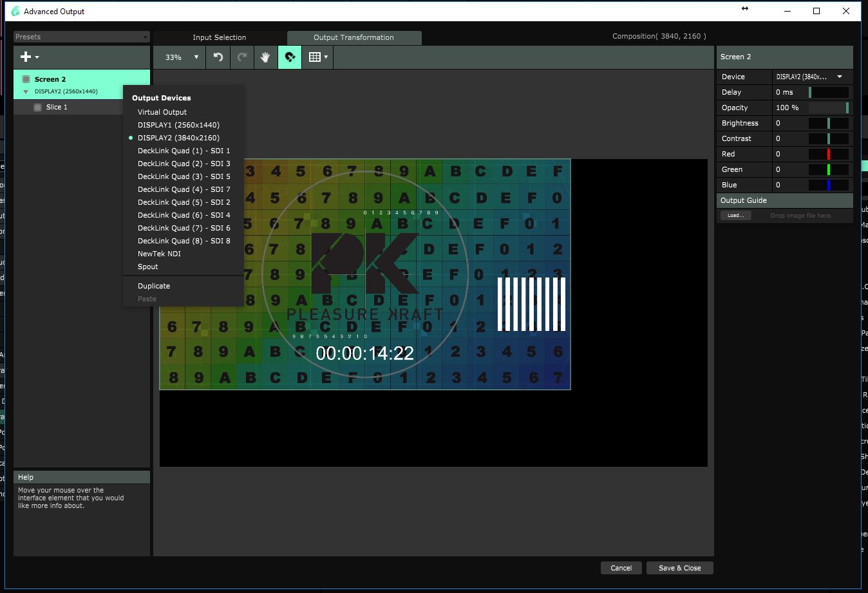Image resolution: width=868 pixels, height=593 pixels.
Task: Click the Resolume logo in title bar
Action: (x=15, y=11)
